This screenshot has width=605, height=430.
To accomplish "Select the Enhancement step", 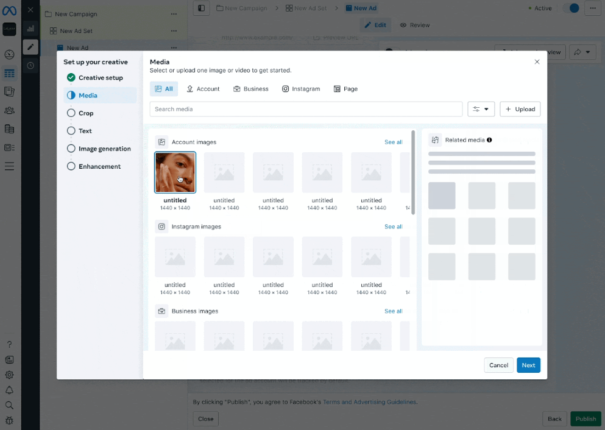I will pos(99,166).
